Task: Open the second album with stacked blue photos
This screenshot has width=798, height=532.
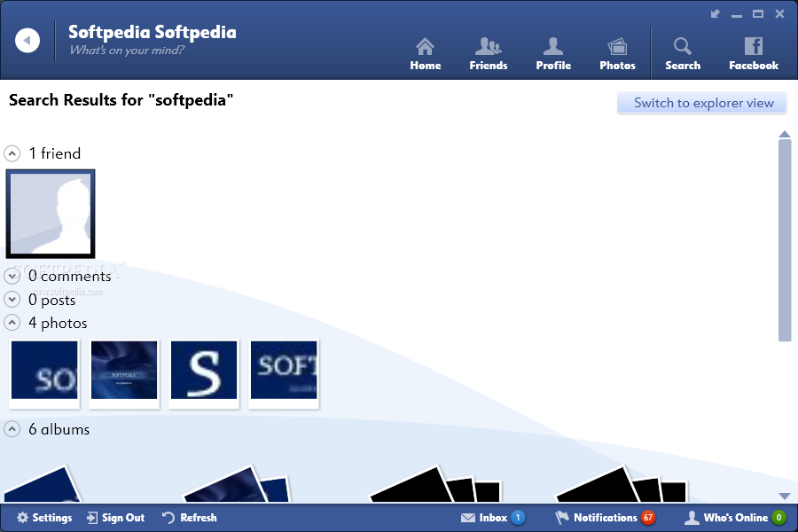Action: [237, 483]
